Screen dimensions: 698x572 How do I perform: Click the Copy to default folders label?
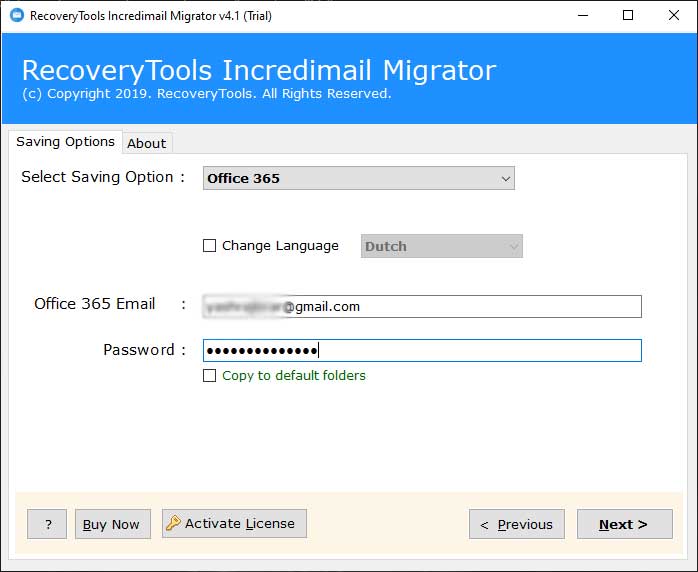coord(294,375)
